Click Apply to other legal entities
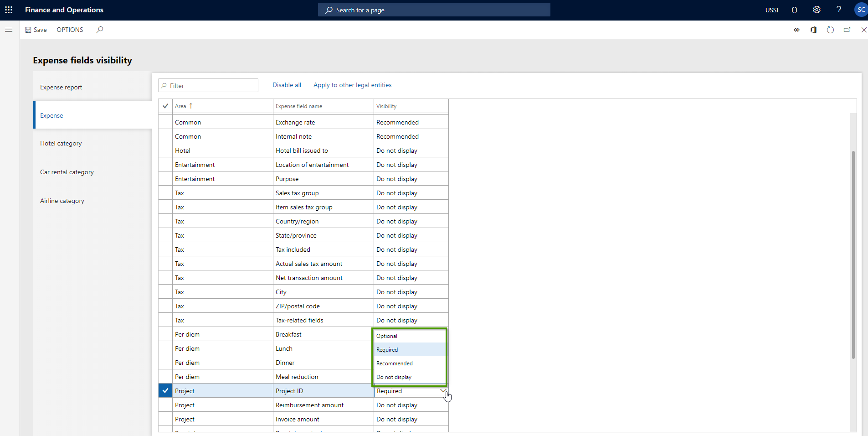This screenshot has width=868, height=436. (352, 85)
